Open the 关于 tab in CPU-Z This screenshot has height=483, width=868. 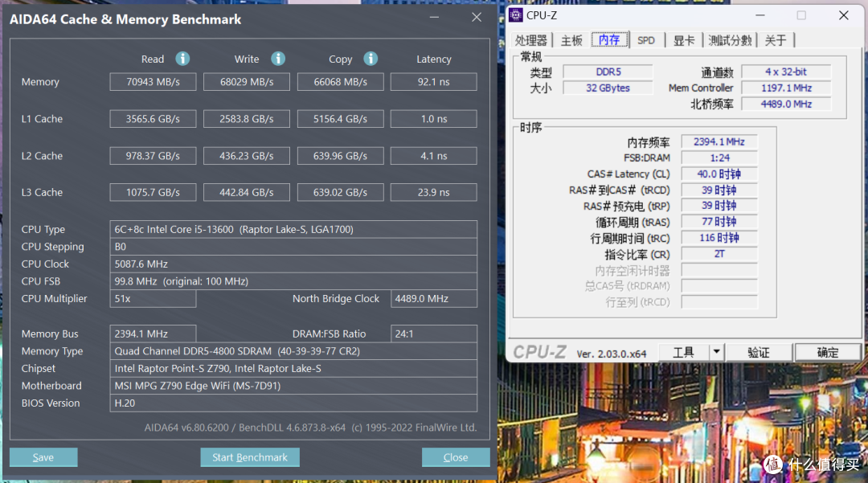point(776,40)
